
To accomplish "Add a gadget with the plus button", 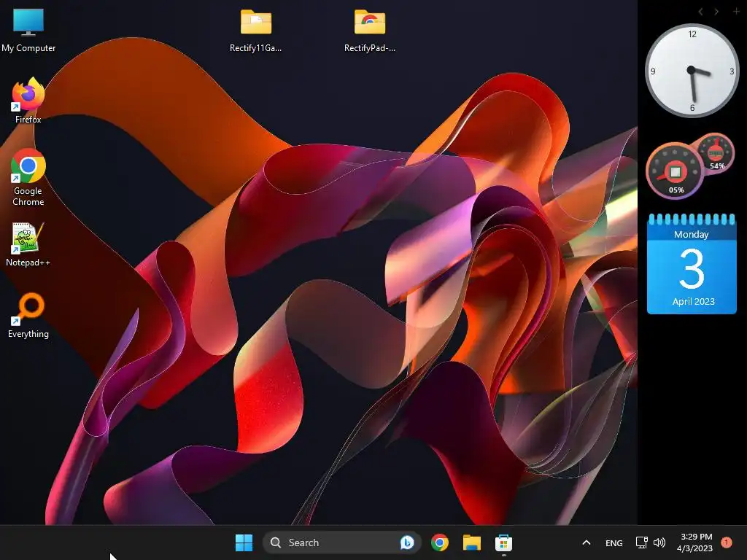I will click(736, 11).
